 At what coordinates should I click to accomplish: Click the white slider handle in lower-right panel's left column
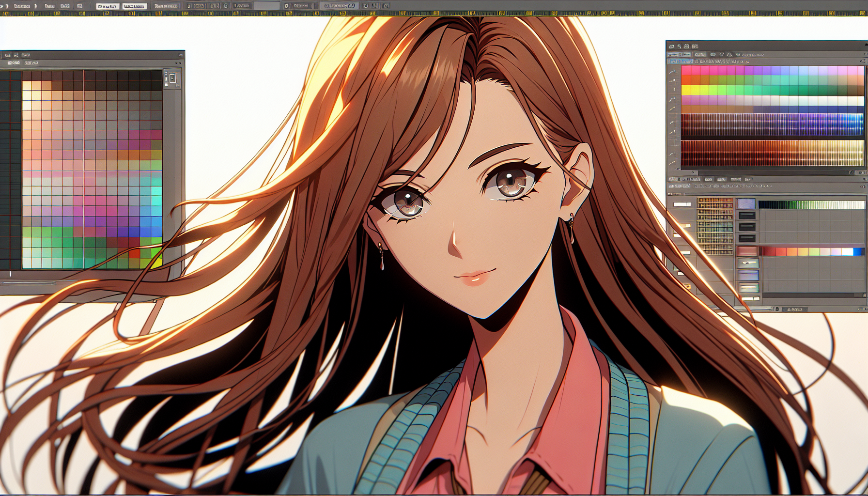682,204
